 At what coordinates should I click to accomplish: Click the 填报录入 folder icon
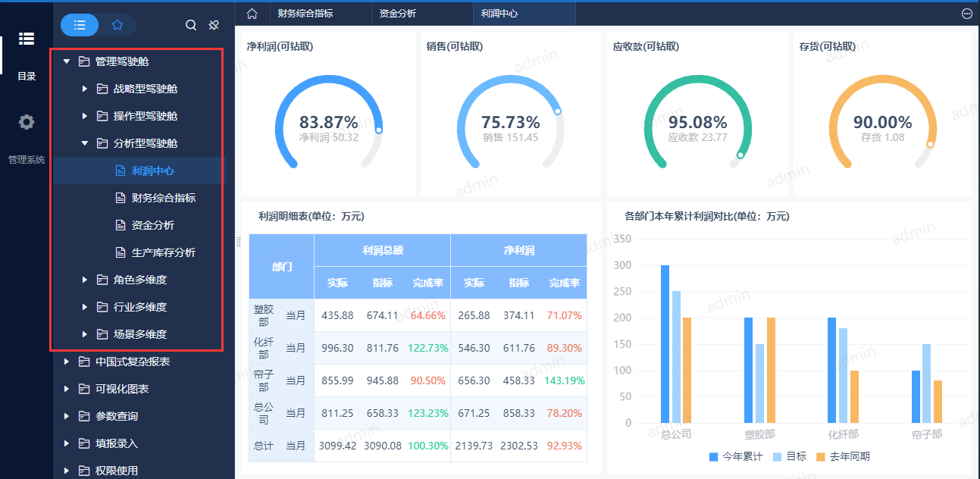coord(84,443)
